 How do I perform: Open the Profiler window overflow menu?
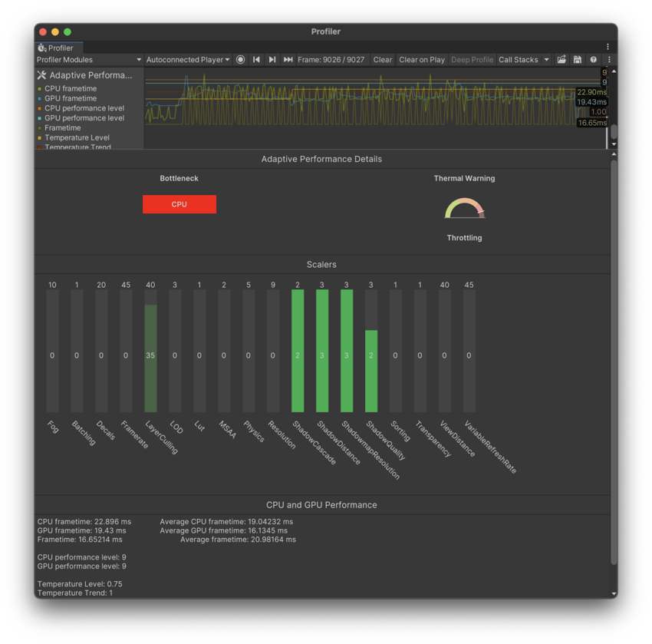tap(608, 47)
